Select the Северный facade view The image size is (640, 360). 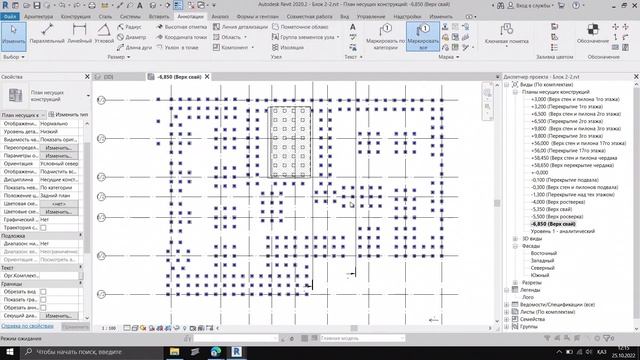[x=542, y=268]
